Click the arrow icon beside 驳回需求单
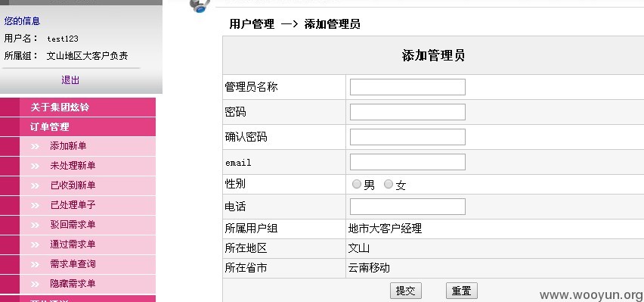The width and height of the screenshot is (644, 302). tap(35, 225)
